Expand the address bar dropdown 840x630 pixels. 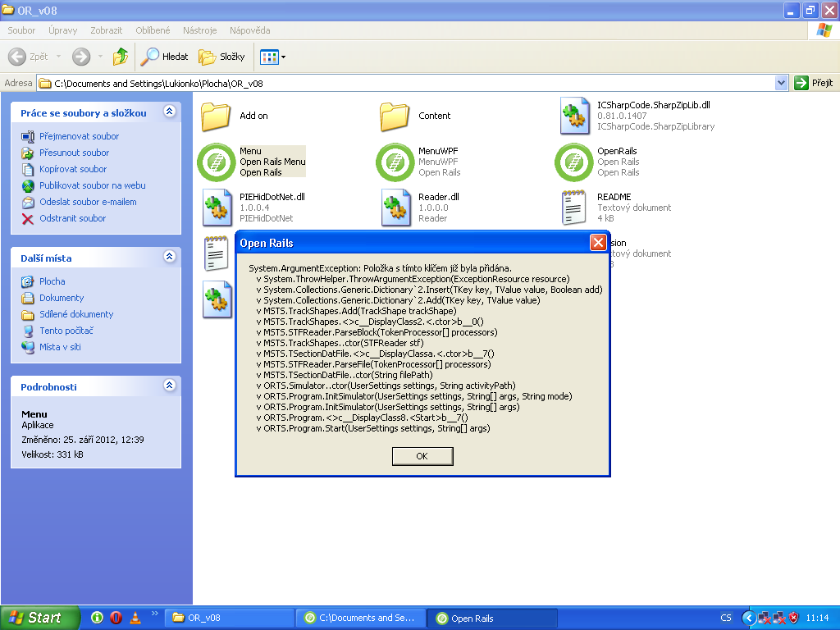click(x=781, y=83)
